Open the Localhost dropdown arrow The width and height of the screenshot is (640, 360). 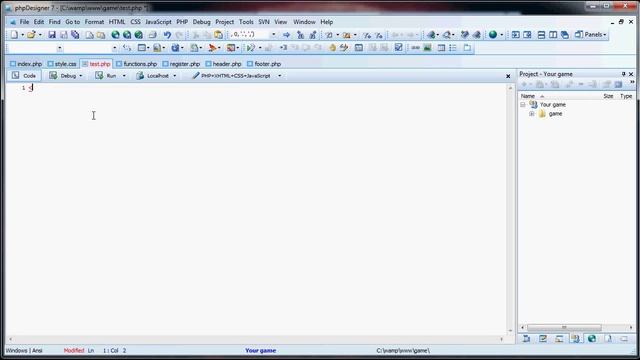175,76
